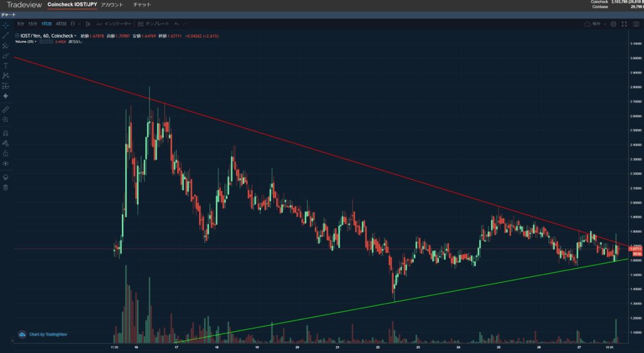Click the undo arrow in top toolbar

click(177, 24)
